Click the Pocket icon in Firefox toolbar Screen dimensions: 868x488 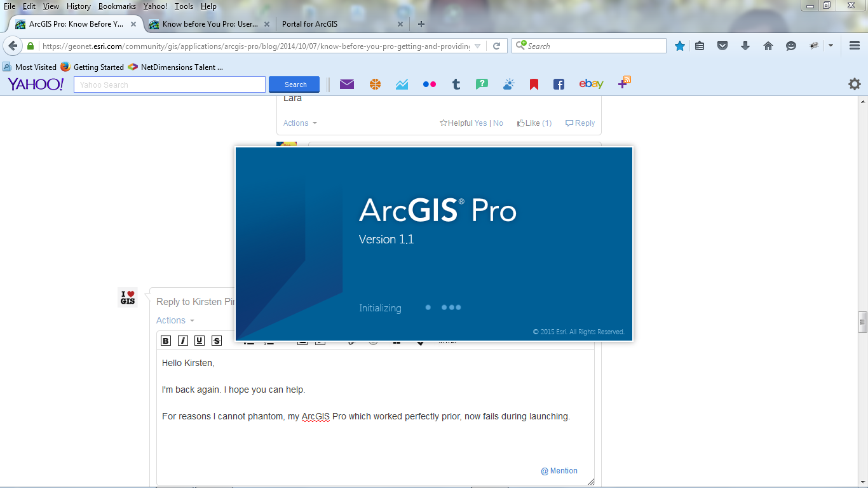pyautogui.click(x=722, y=46)
